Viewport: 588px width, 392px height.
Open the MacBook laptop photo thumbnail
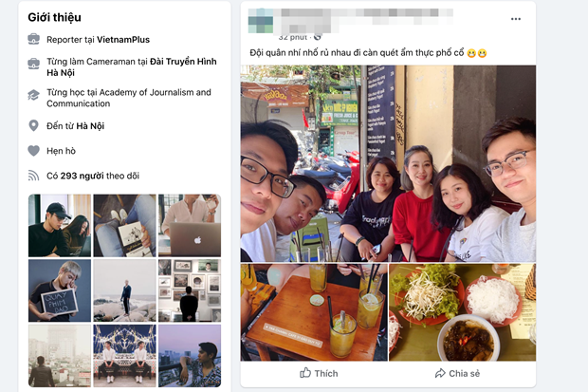pyautogui.click(x=190, y=225)
